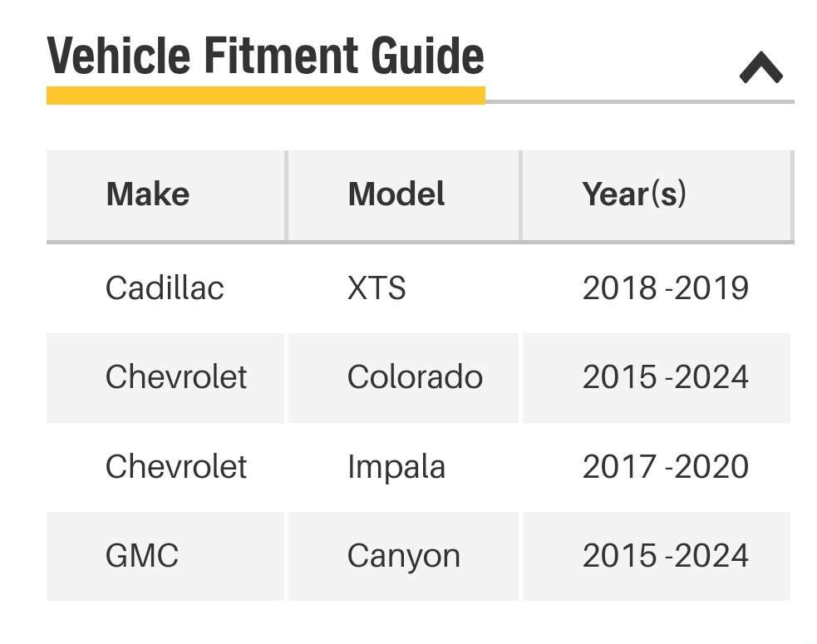Click the Year(s) column header
The image size is (817, 644).
click(x=634, y=194)
